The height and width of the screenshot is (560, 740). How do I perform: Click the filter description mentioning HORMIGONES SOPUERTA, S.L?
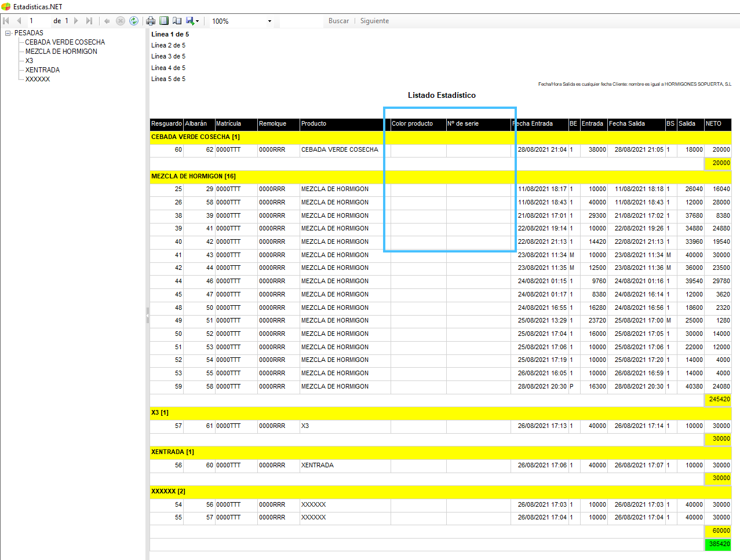pos(635,85)
